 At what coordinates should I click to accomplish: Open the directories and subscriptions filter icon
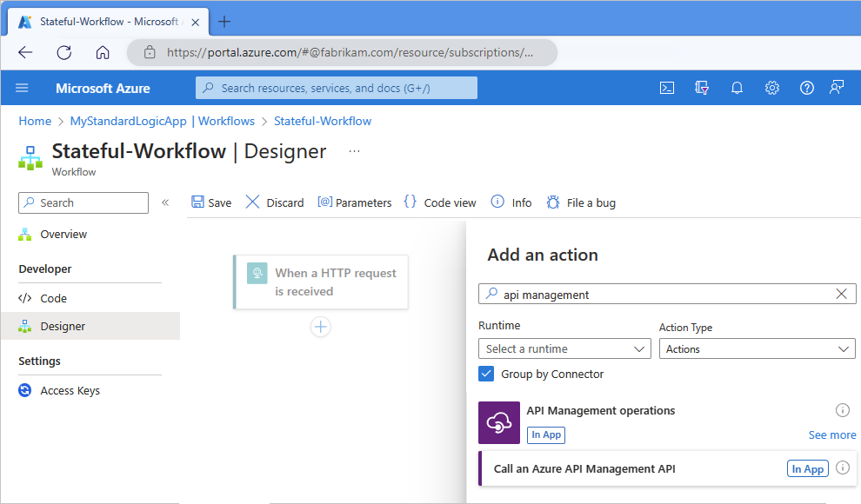coord(703,88)
